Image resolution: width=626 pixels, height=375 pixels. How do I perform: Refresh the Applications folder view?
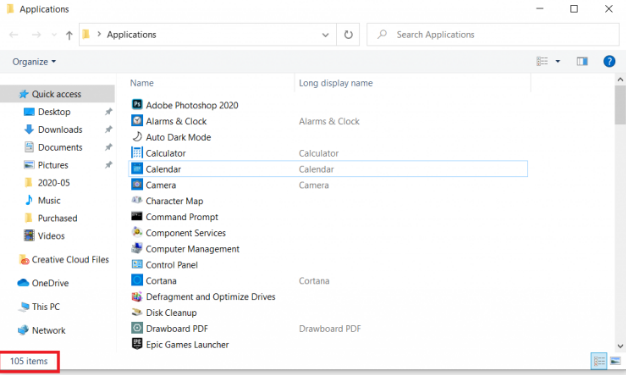click(348, 35)
